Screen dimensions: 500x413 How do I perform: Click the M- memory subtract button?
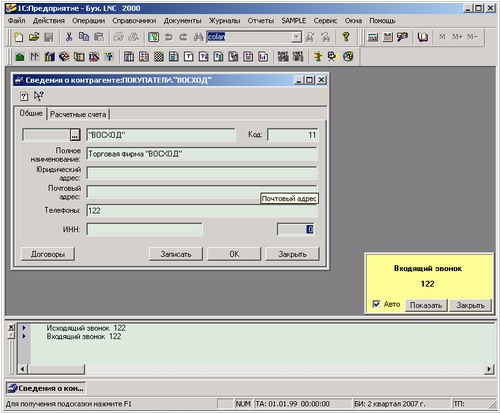(x=472, y=37)
